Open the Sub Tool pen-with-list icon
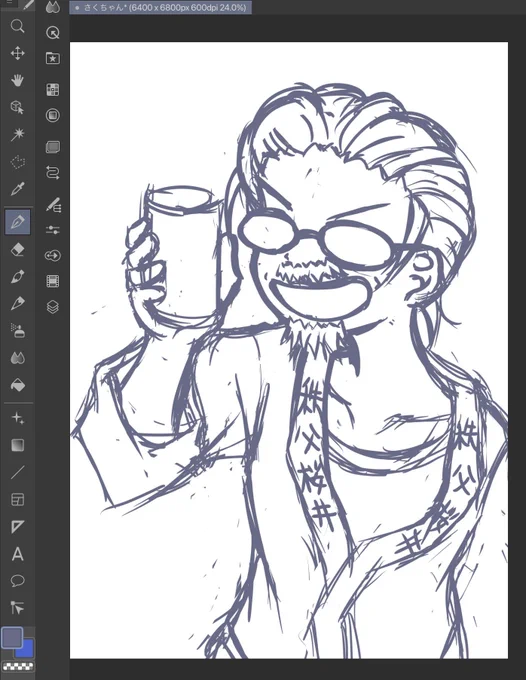This screenshot has width=526, height=680. pos(53,204)
